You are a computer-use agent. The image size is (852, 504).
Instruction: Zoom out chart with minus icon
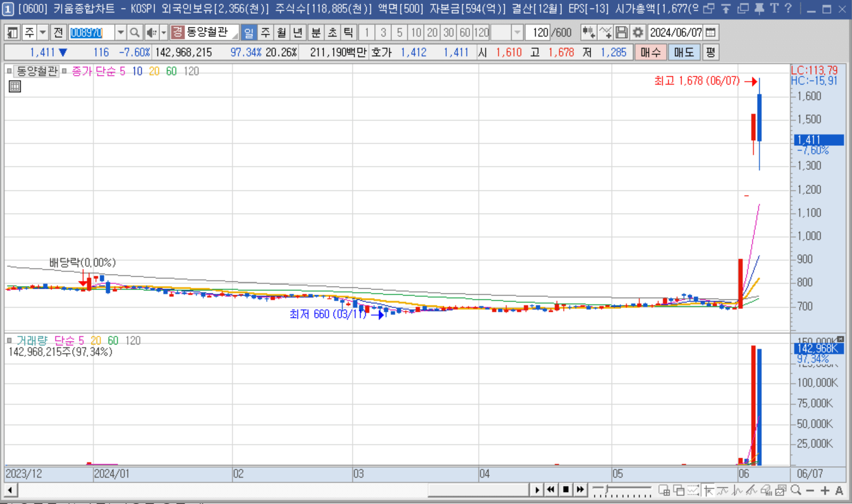click(x=810, y=490)
